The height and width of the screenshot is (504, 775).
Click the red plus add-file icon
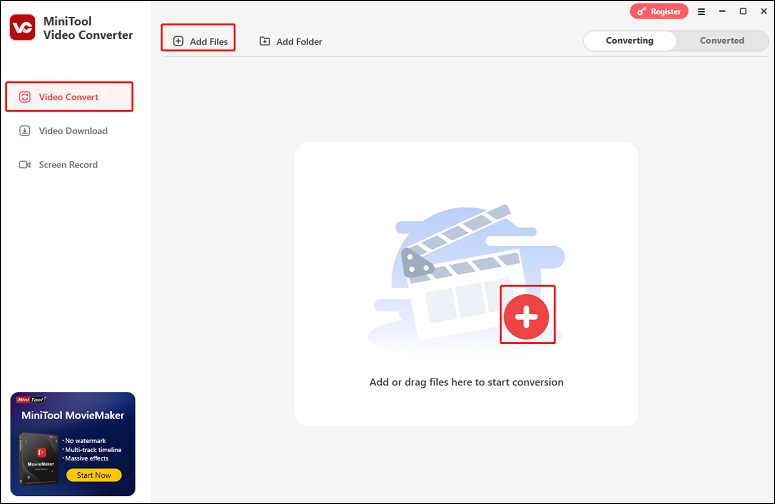(526, 317)
